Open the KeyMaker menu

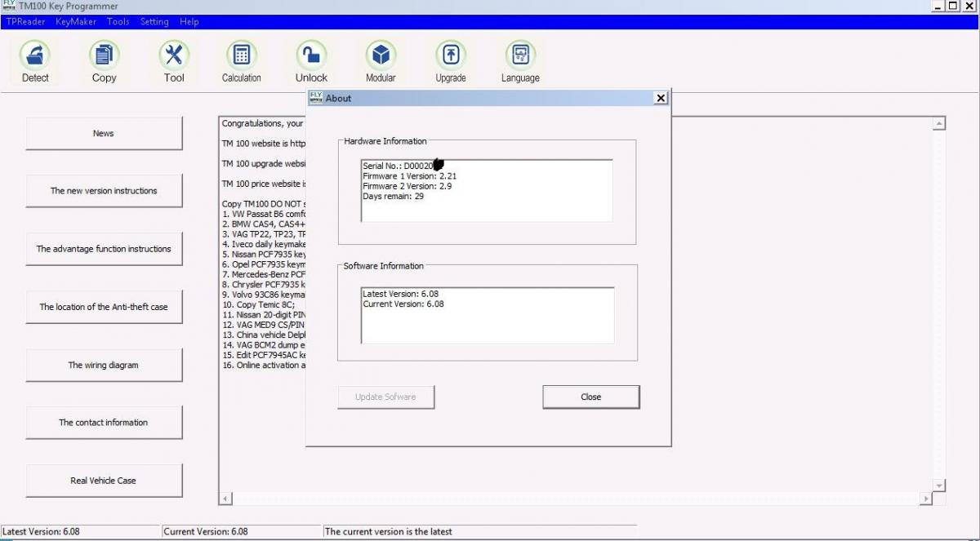[x=76, y=22]
